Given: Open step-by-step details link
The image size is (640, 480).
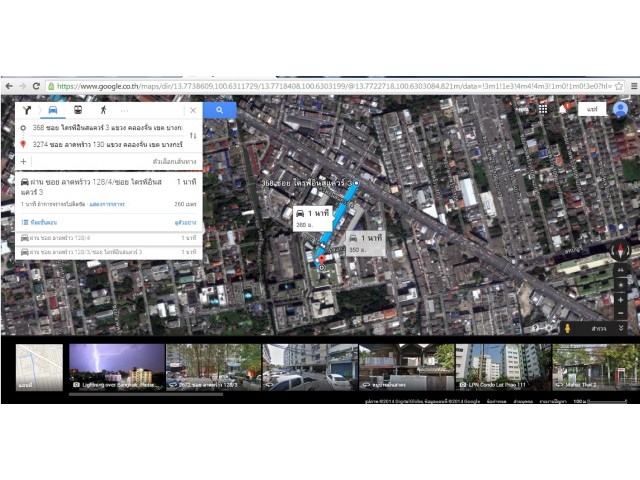Looking at the screenshot, I should (x=40, y=222).
